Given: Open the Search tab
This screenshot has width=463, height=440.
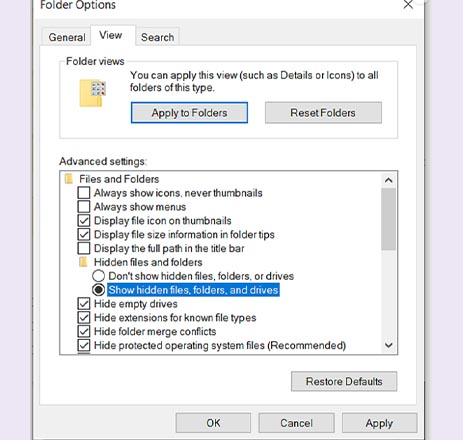Looking at the screenshot, I should point(157,37).
